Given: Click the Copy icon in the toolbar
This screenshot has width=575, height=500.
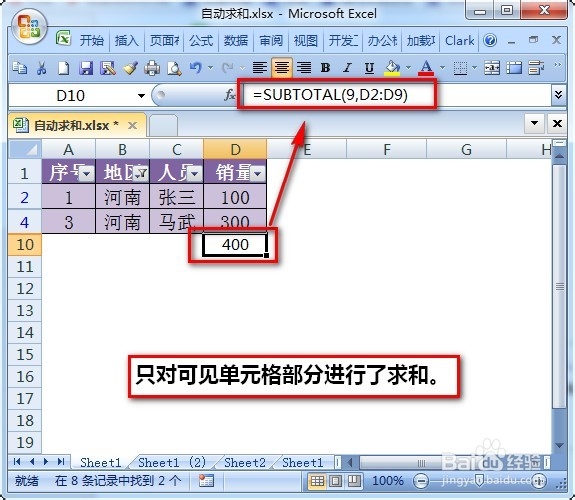Looking at the screenshot, I should [19, 68].
